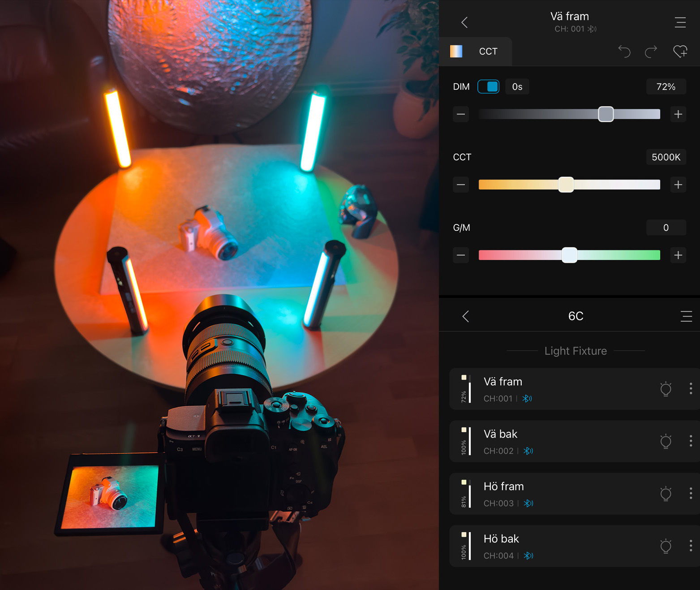Screen dimensions: 700x590
Task: Open more options for Vä fram fixture
Action: pos(691,389)
